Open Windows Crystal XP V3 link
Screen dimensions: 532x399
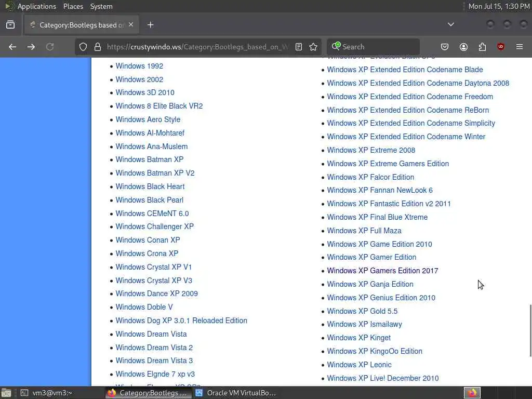pos(154,281)
